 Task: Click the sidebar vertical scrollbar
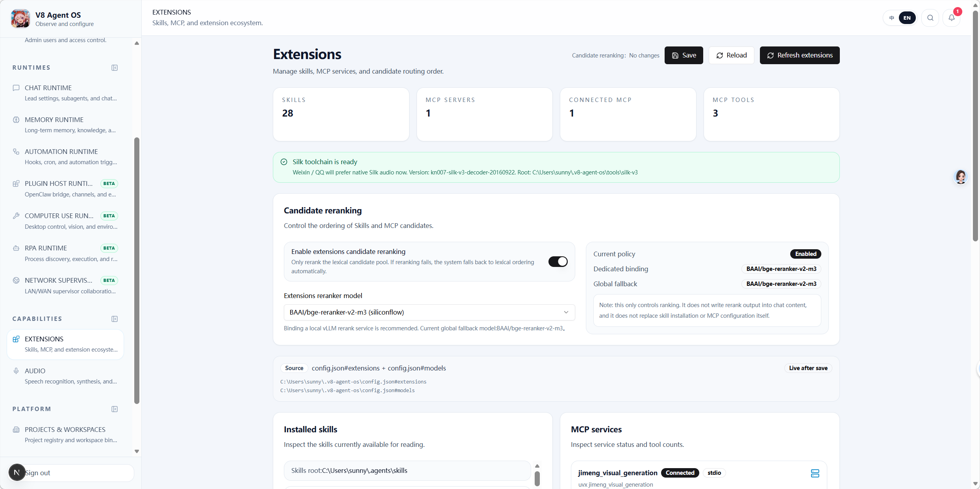tap(137, 270)
